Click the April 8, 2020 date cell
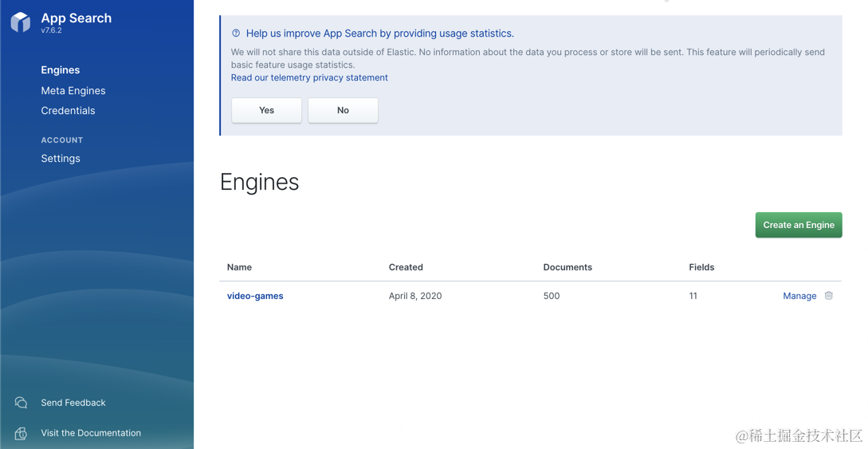The image size is (868, 449). click(415, 296)
